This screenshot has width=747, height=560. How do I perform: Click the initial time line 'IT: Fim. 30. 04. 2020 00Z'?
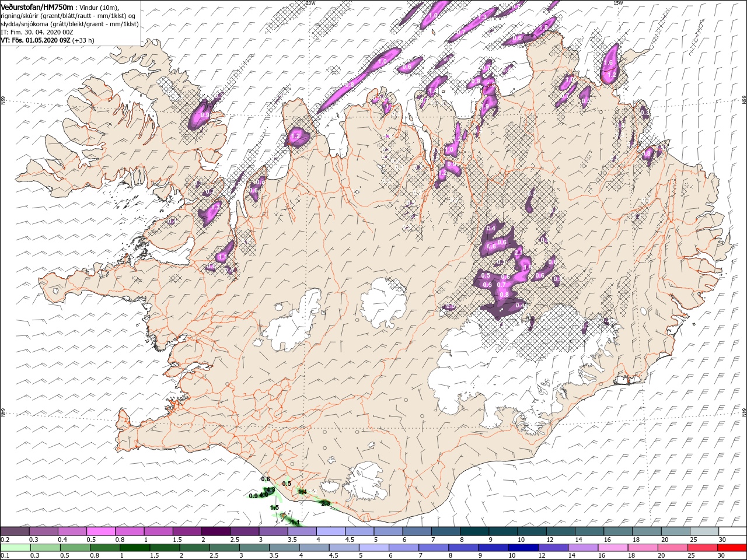[x=37, y=32]
